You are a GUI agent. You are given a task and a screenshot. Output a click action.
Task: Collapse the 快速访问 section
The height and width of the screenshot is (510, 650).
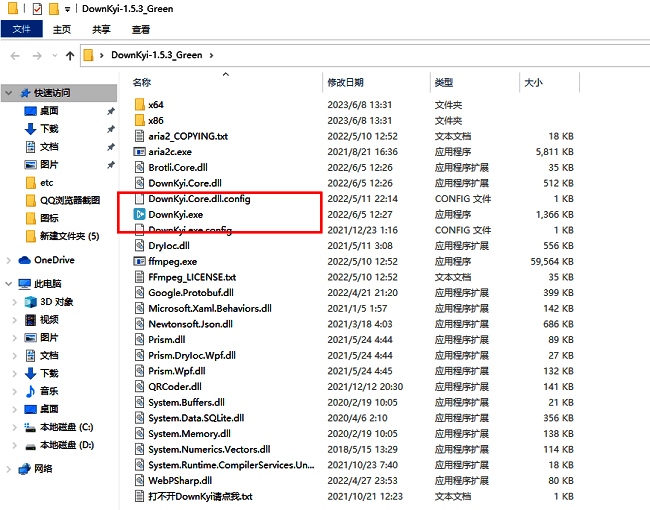point(9,93)
